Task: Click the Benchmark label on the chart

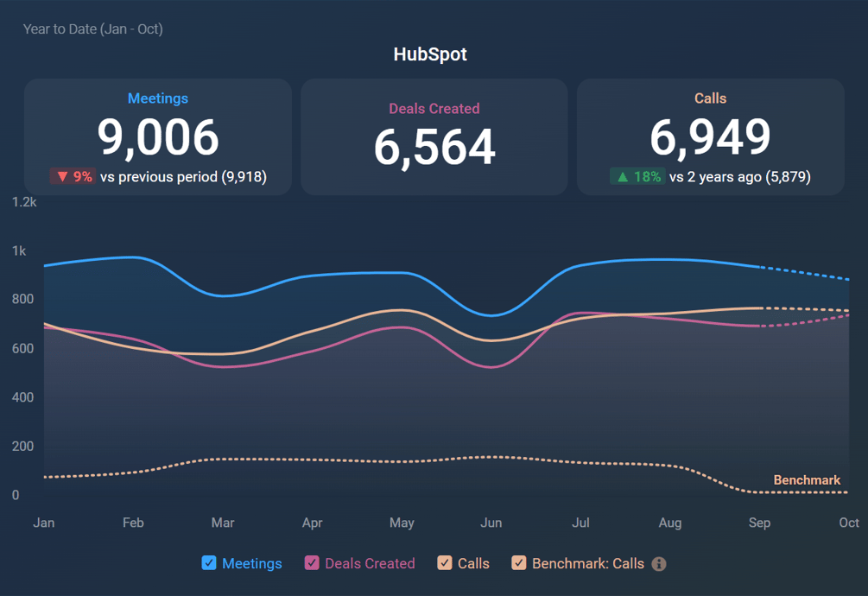Action: [x=807, y=480]
